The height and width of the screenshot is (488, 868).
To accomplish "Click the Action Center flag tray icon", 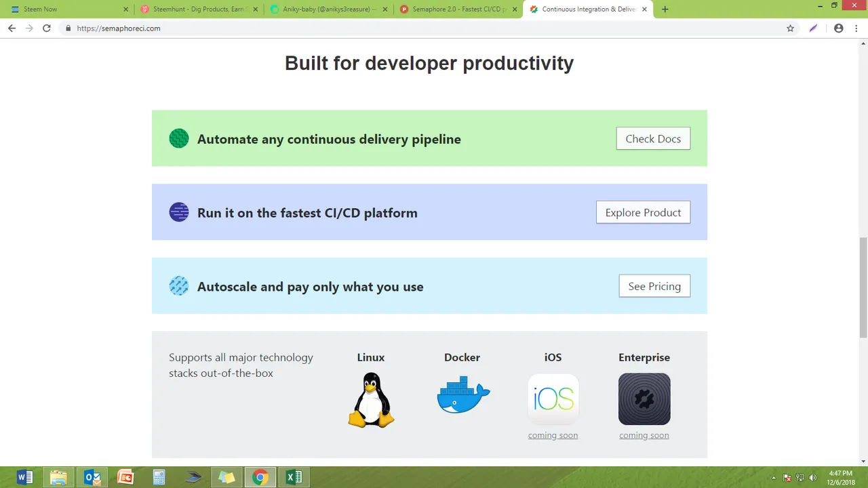I will click(x=787, y=477).
